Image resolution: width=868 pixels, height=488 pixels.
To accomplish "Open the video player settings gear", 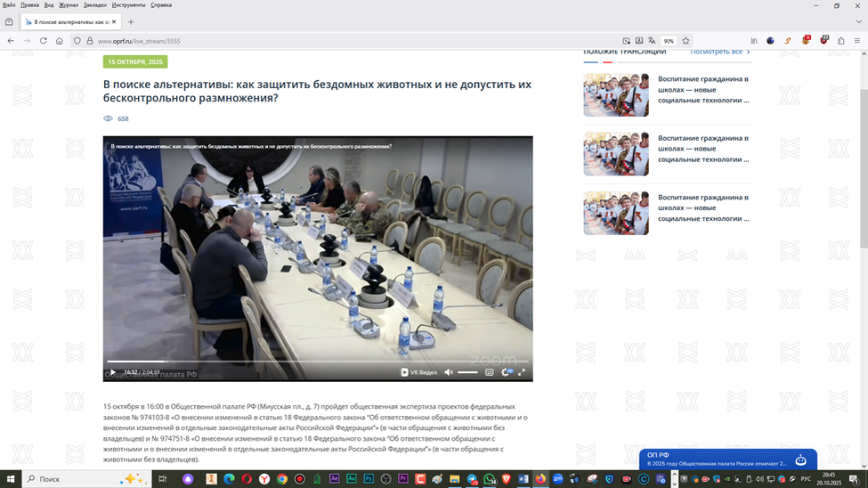I will [x=505, y=372].
